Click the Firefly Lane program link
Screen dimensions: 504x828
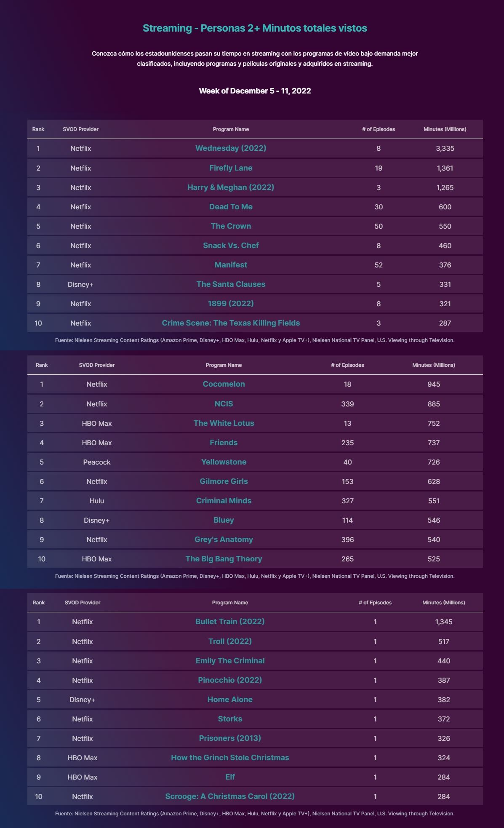point(231,168)
